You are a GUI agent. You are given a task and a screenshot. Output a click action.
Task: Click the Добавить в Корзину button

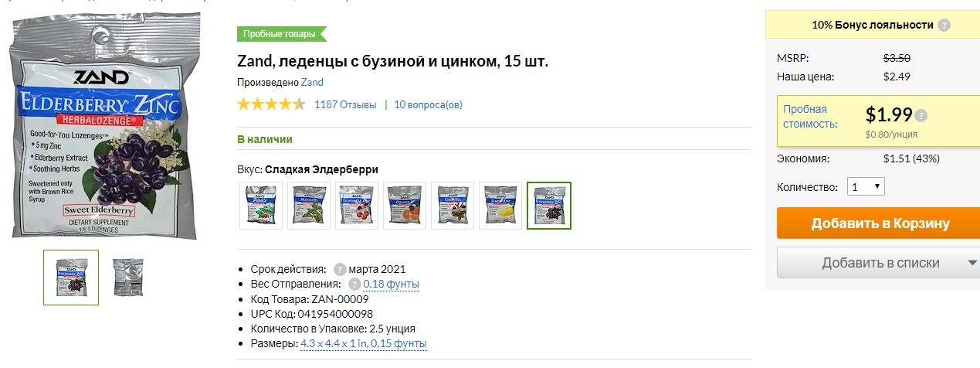point(880,223)
